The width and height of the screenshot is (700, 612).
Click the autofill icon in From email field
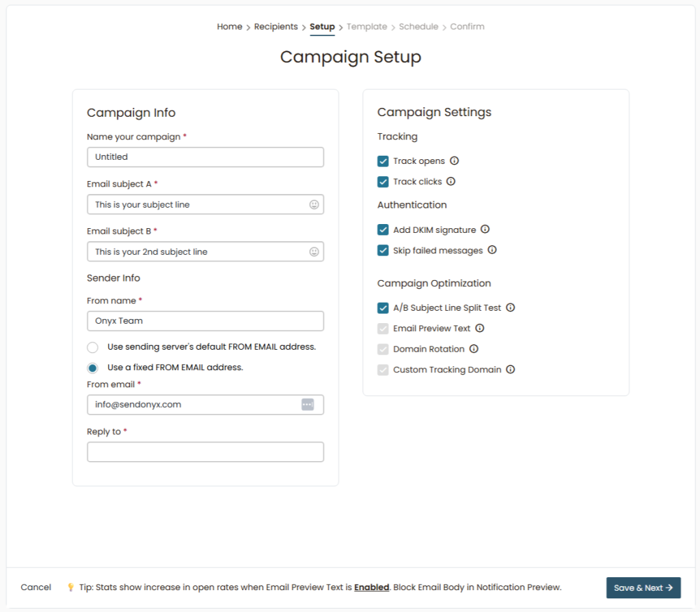click(x=308, y=404)
